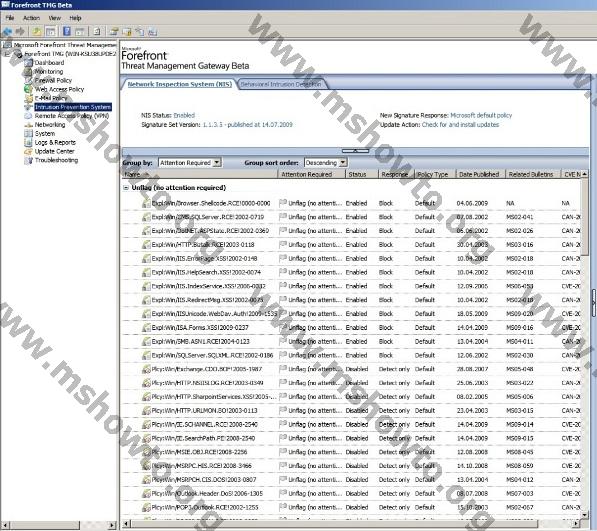Sort by the Related Bulletins column header
The image size is (597, 531).
[x=533, y=174]
